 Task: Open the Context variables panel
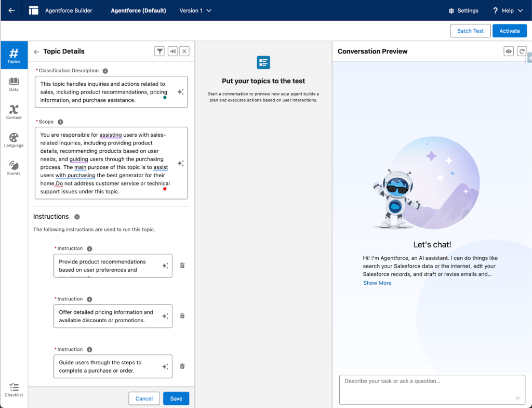point(14,112)
